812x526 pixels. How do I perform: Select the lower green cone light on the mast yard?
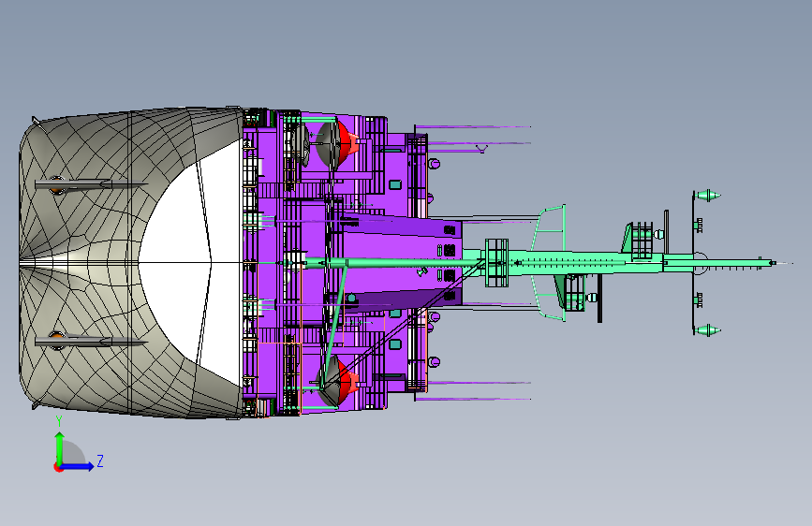708,329
